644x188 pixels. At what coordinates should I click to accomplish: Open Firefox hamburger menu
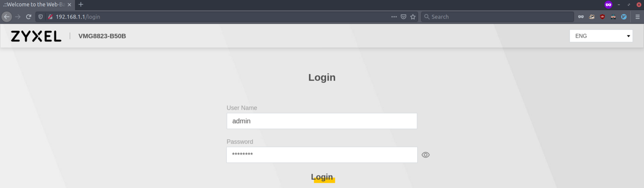[637, 17]
